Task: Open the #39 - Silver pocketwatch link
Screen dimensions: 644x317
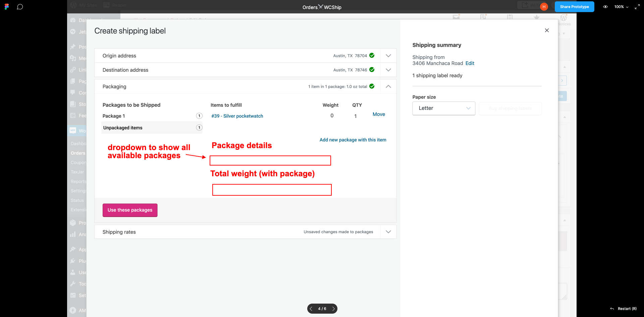Action: click(x=237, y=116)
